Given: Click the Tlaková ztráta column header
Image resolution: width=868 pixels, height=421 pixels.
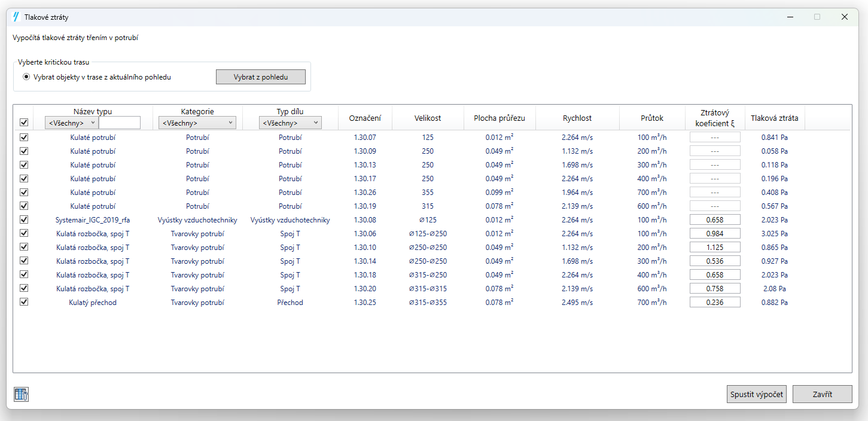Looking at the screenshot, I should pos(774,118).
